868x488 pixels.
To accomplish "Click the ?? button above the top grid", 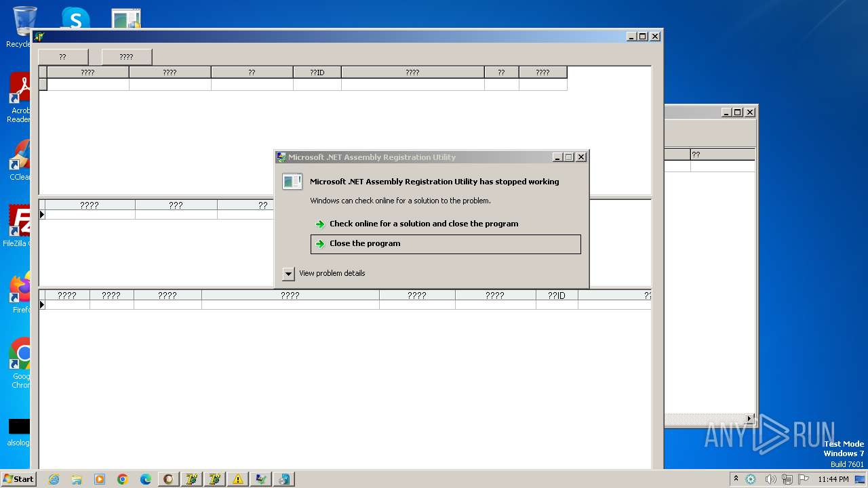I will click(63, 57).
